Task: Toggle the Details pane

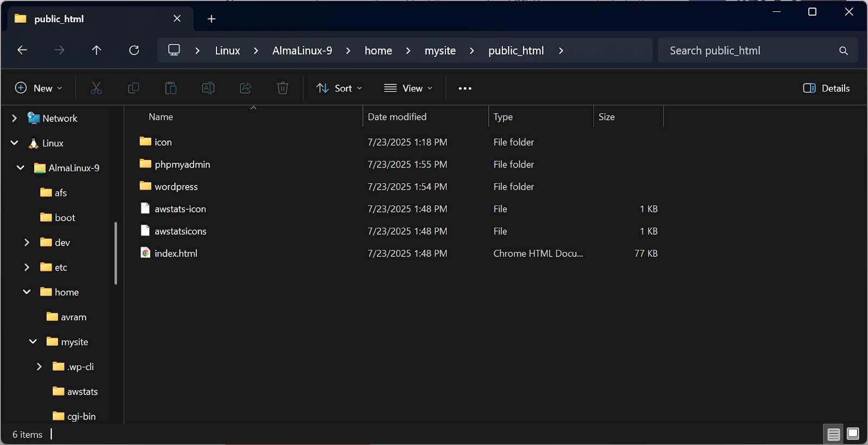Action: click(x=826, y=88)
